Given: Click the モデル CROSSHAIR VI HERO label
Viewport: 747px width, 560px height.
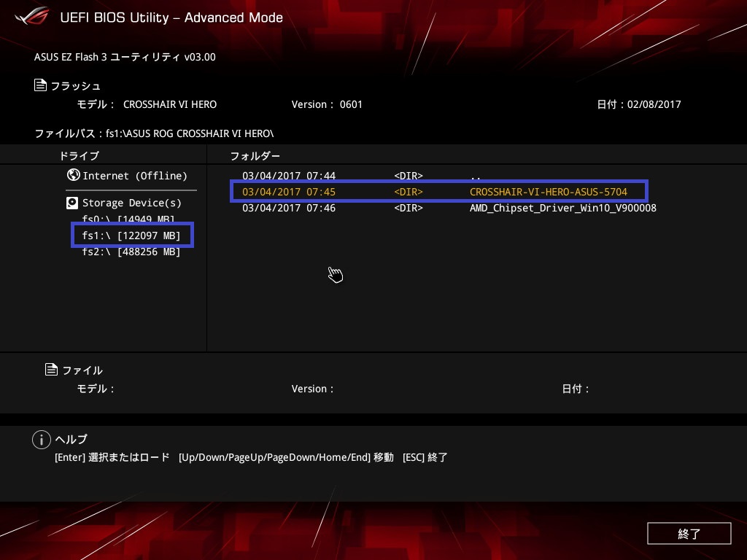Looking at the screenshot, I should click(147, 104).
